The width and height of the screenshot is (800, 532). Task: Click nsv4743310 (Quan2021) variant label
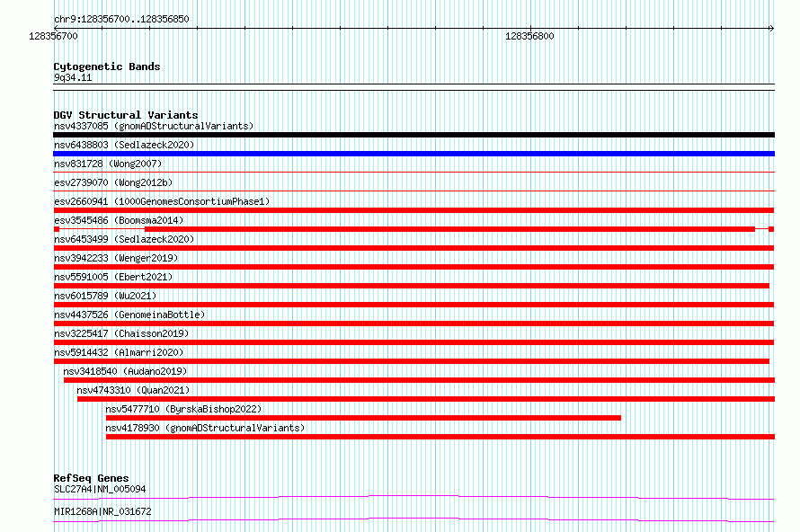133,390
